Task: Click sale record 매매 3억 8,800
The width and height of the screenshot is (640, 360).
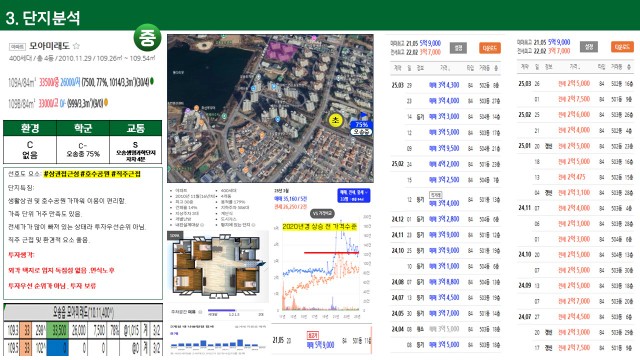Action: click(x=444, y=282)
